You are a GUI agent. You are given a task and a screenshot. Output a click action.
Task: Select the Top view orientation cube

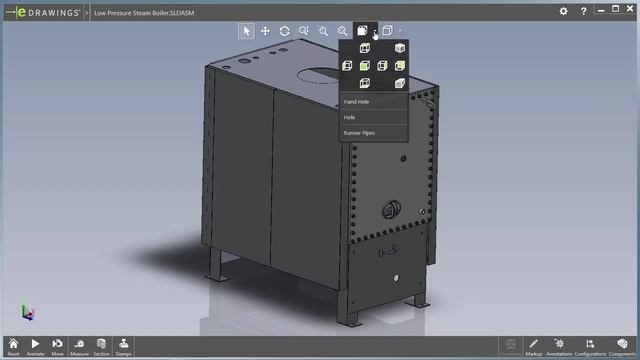[364, 48]
